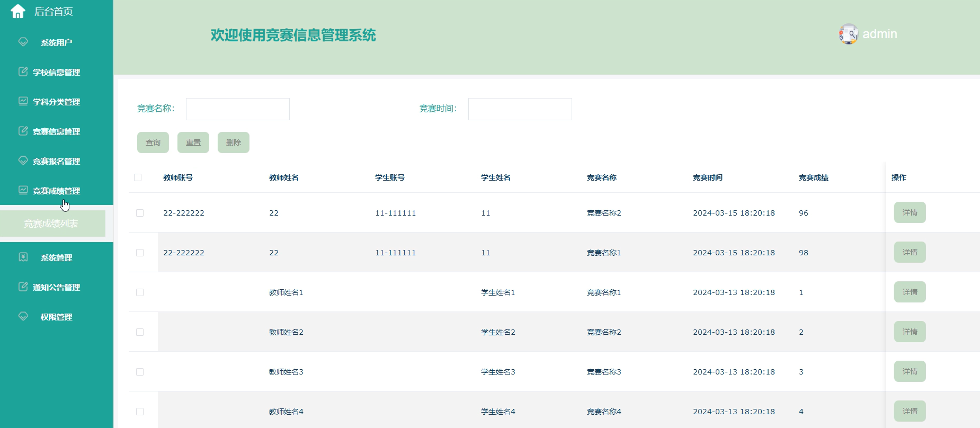Click the 教师姓名3 cell
This screenshot has width=980, height=428.
286,372
